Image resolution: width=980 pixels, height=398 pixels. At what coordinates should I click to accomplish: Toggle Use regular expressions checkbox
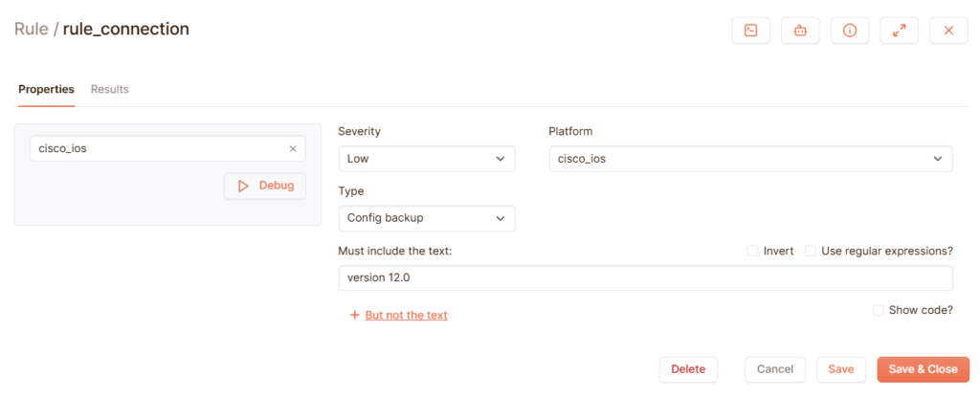811,251
